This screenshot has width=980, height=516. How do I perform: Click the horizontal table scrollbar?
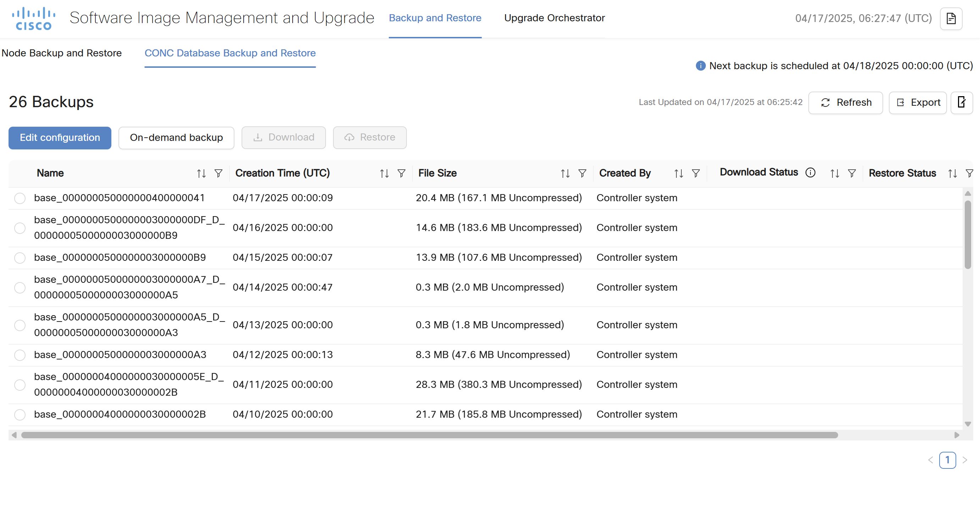point(430,435)
